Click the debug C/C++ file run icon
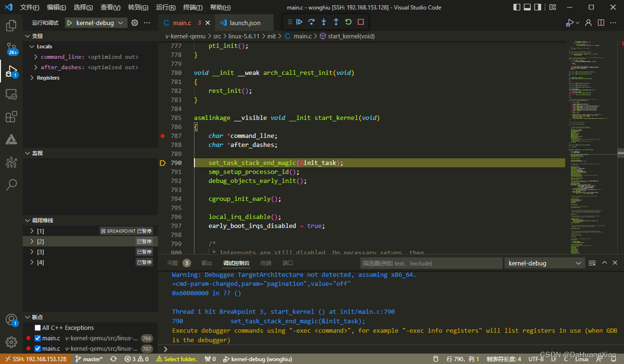 click(x=569, y=23)
